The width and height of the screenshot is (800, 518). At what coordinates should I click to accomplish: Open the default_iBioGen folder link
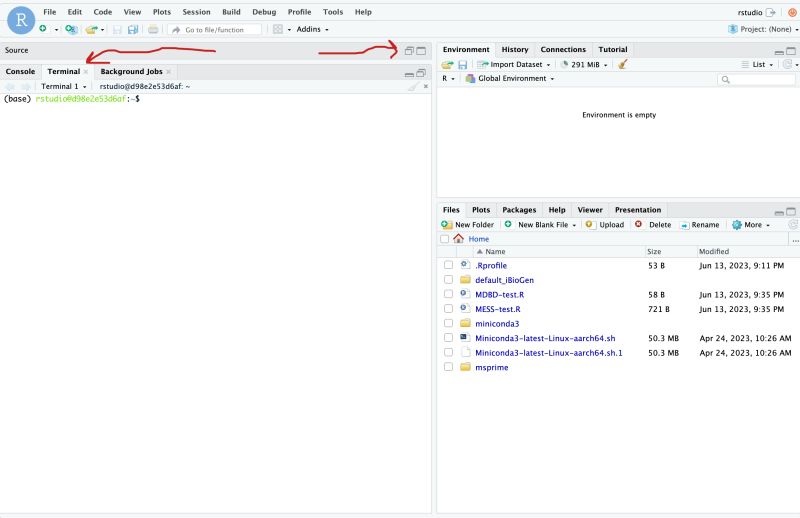coord(504,280)
